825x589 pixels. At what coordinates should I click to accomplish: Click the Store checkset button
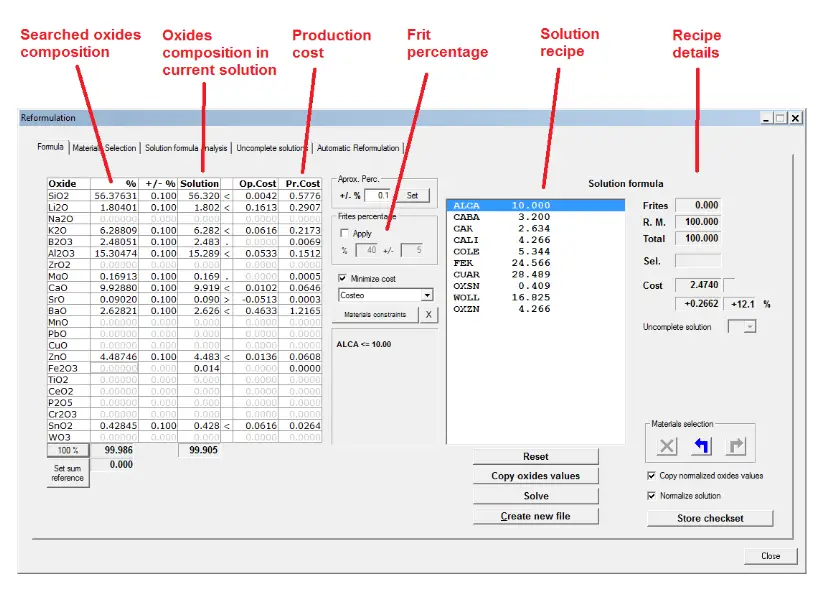[710, 518]
